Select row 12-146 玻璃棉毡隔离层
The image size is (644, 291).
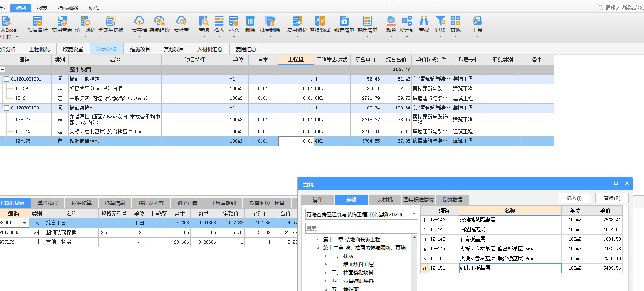pyautogui.click(x=521, y=220)
